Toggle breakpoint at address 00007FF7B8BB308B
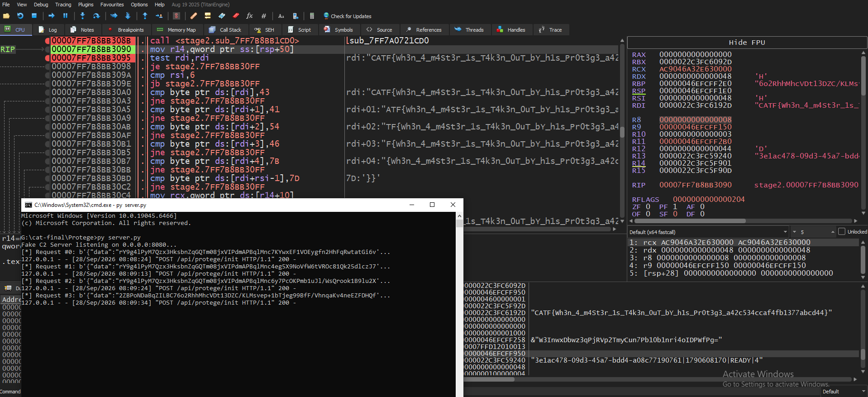Viewport: 868px width, 397px height. [48, 41]
